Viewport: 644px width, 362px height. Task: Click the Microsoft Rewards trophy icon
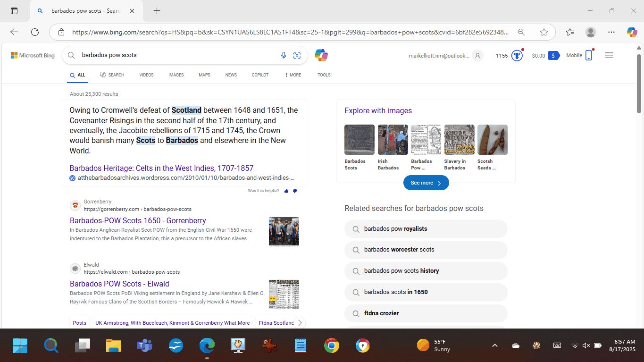(x=517, y=56)
